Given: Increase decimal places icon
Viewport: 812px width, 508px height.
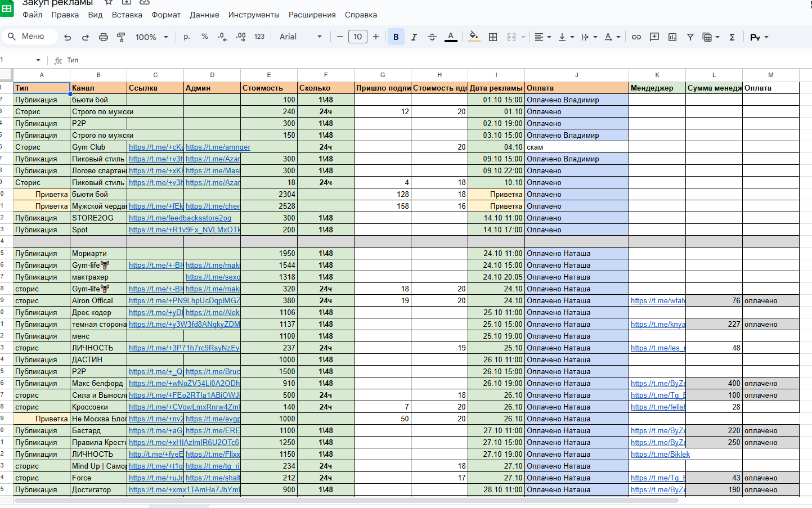Looking at the screenshot, I should (x=241, y=37).
